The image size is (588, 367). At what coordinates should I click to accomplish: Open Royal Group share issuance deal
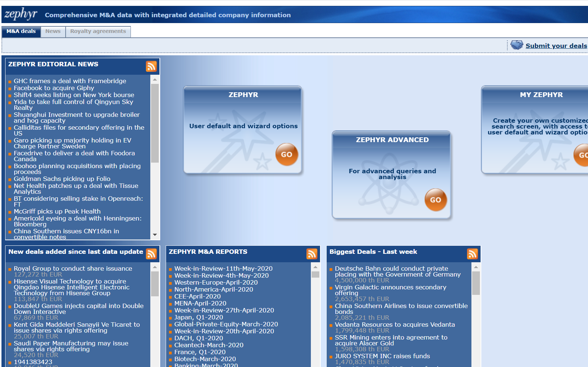click(x=73, y=268)
